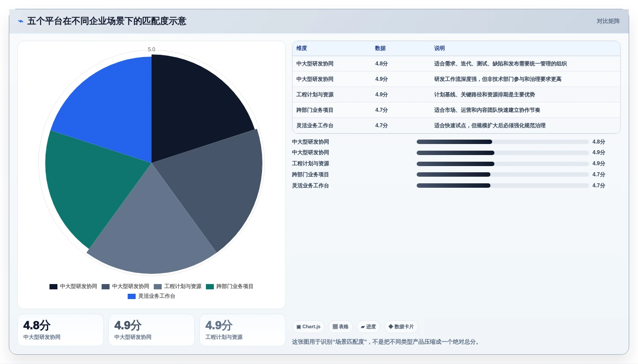Click description 适合快速试点，但规模扩大后必须强化规范治理
This screenshot has width=638, height=364.
(x=490, y=125)
